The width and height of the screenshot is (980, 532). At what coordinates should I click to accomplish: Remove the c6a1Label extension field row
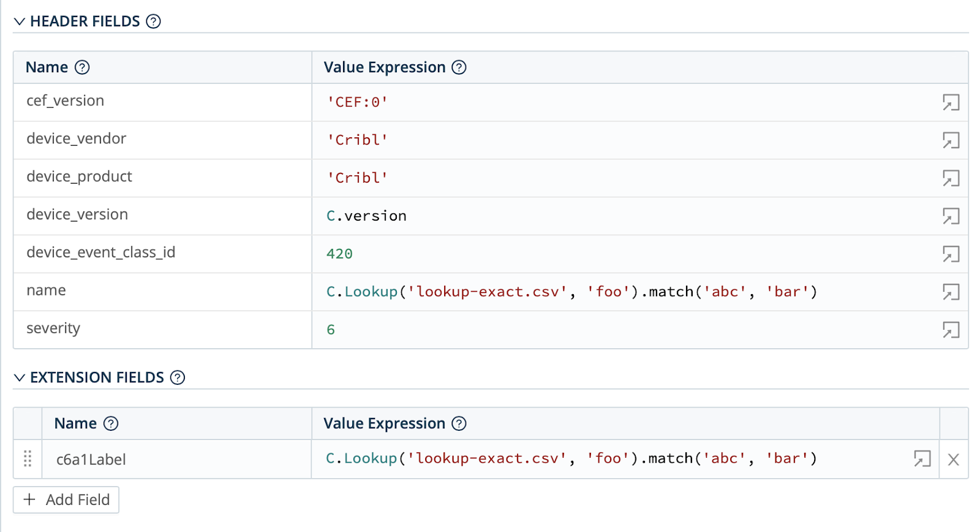coord(954,459)
